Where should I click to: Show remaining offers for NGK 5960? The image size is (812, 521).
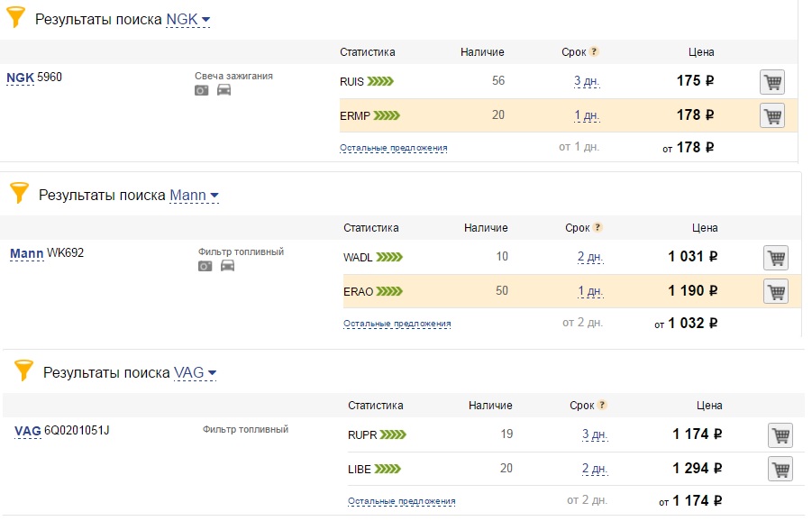tap(394, 148)
